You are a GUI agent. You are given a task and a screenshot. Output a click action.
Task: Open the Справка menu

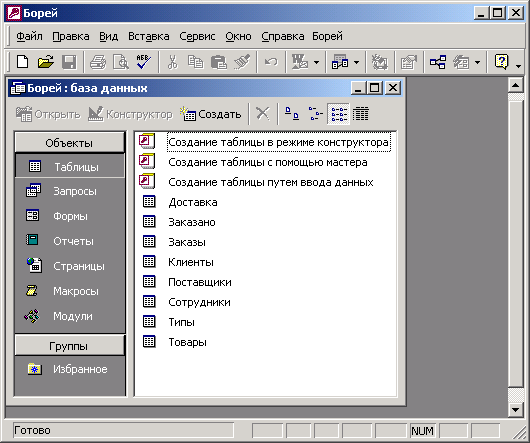283,36
